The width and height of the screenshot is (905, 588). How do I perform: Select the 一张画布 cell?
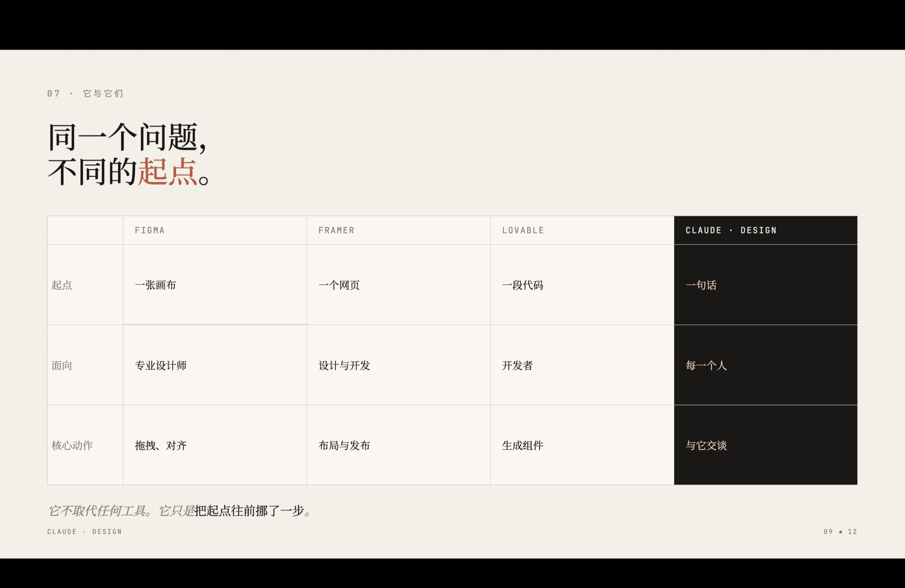point(155,285)
